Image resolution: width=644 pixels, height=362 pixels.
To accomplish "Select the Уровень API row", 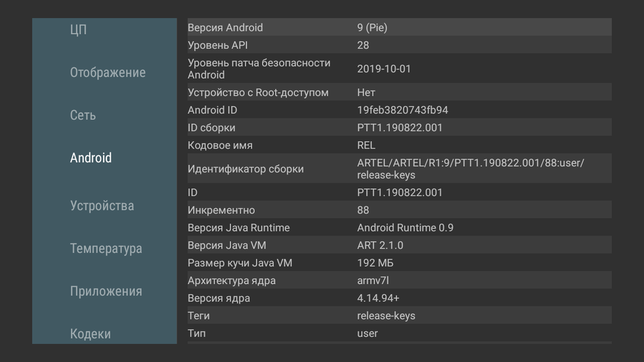I will click(x=399, y=45).
